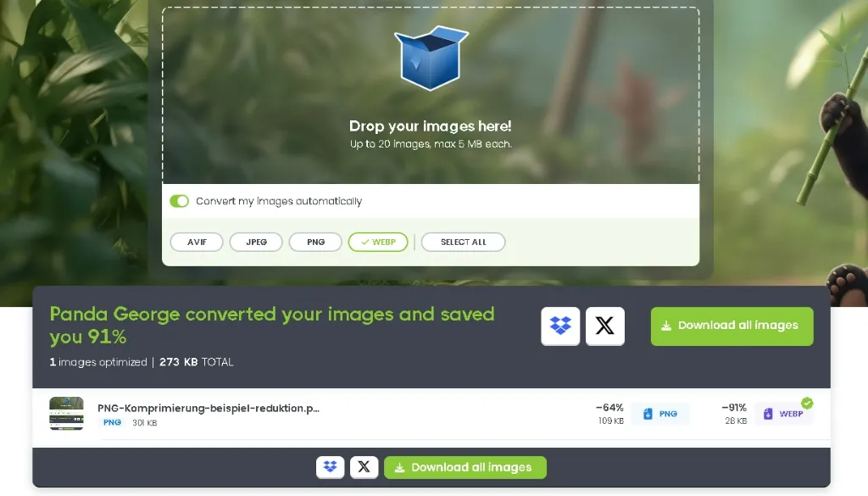The height and width of the screenshot is (496, 868).
Task: Disable automatic image conversion
Action: click(x=179, y=201)
